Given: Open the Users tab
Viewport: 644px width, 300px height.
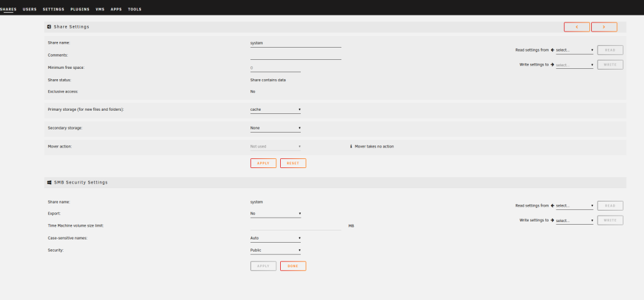Looking at the screenshot, I should (x=30, y=9).
